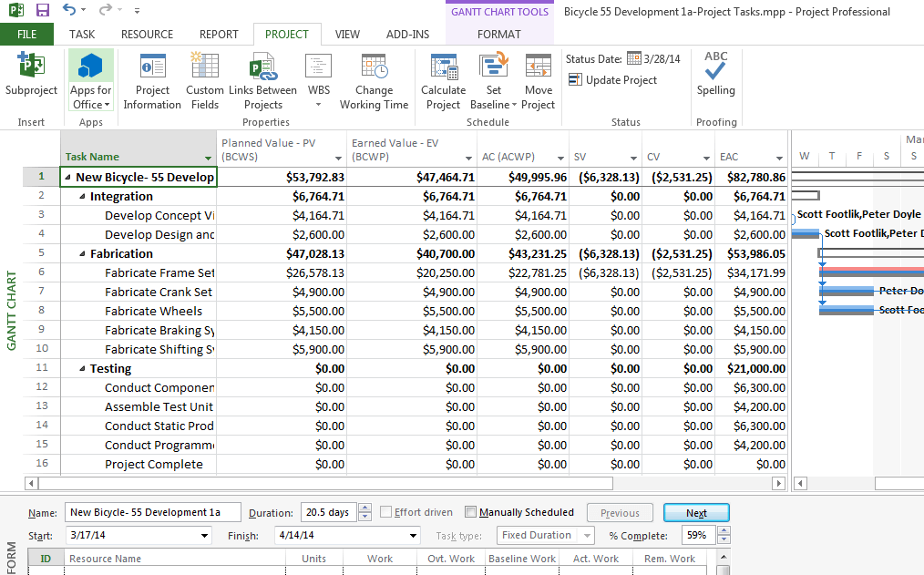924x575 pixels.
Task: Save the project with the floppy icon
Action: pos(43,10)
